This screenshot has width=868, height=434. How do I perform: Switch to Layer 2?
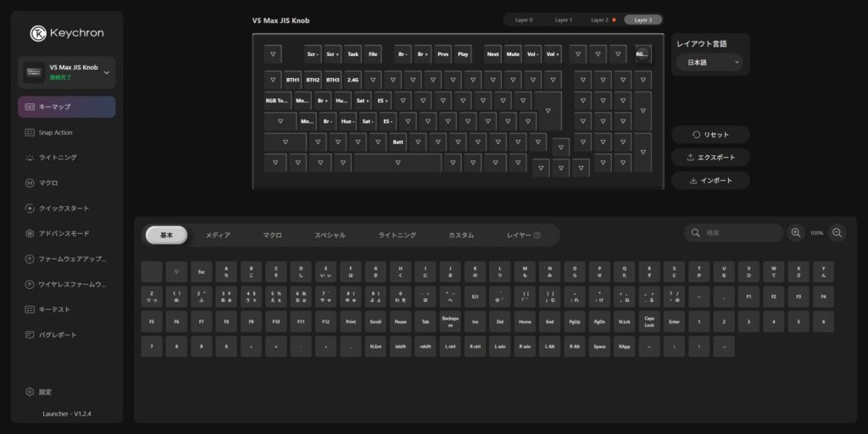click(601, 19)
